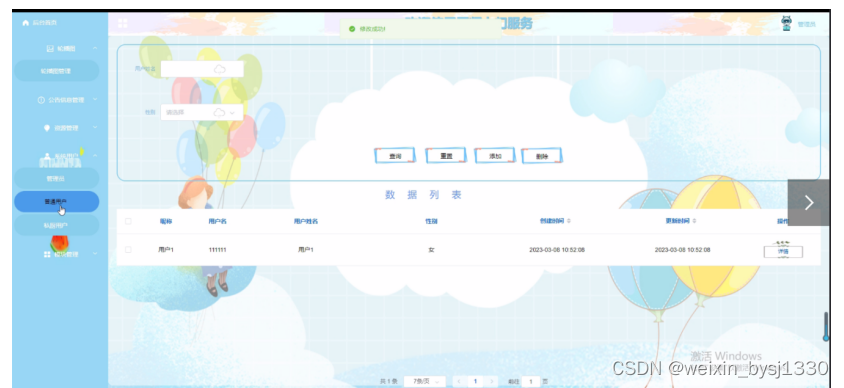Open 轮播图管理 submenu item
844x388 pixels.
(x=56, y=71)
